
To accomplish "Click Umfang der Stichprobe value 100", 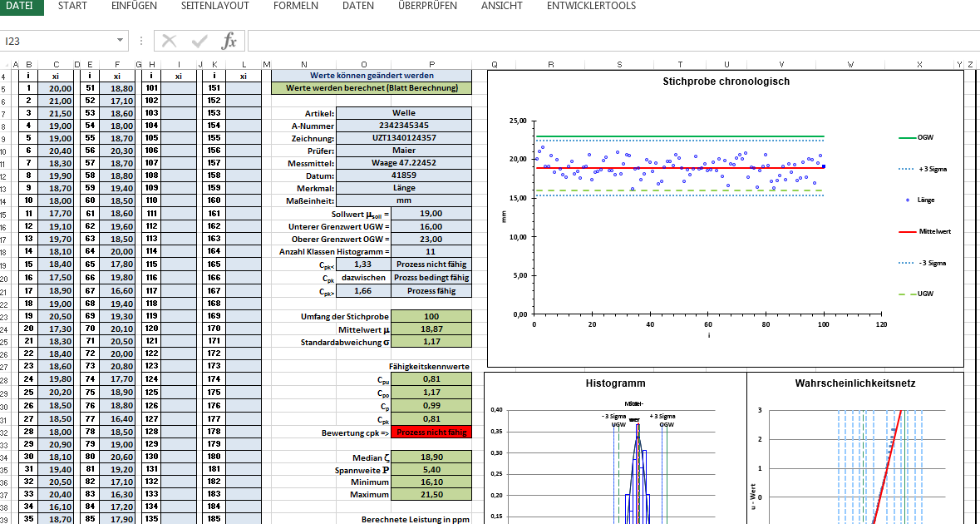I will [x=431, y=316].
